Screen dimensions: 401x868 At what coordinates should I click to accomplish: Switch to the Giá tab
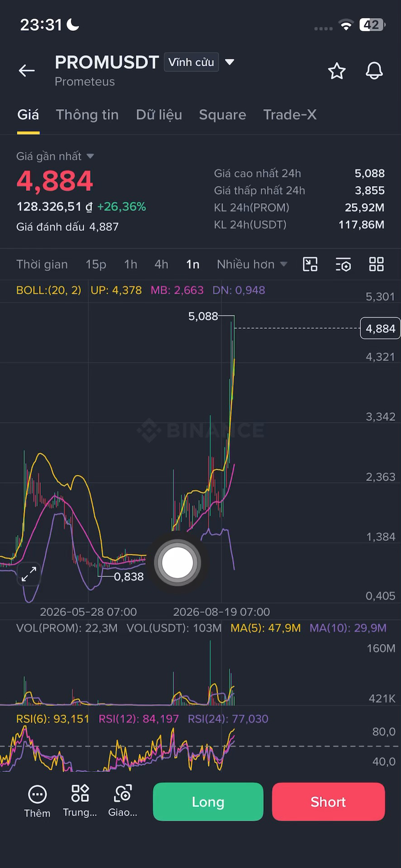(28, 115)
